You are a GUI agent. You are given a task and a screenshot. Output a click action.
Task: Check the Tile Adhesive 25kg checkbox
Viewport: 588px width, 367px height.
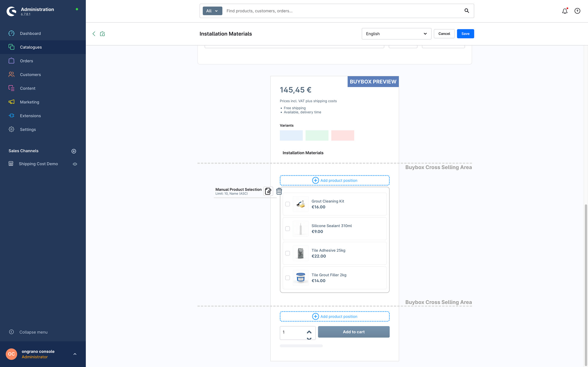tap(288, 253)
